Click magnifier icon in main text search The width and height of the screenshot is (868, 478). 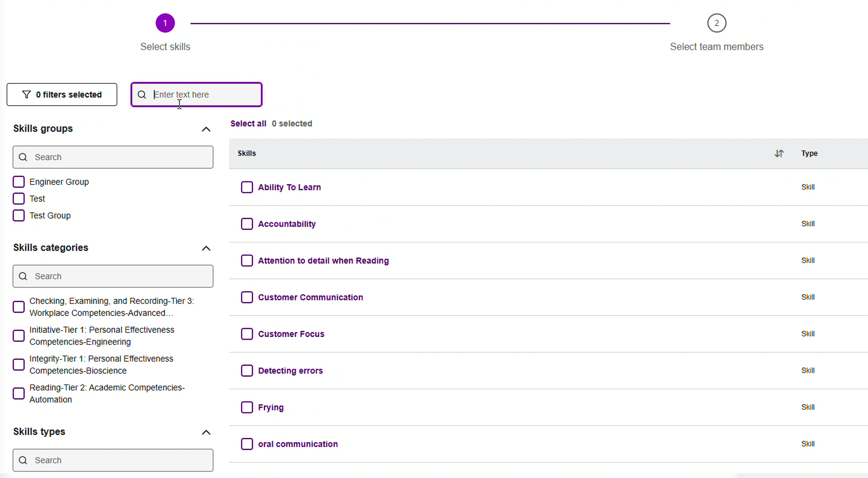tap(142, 95)
